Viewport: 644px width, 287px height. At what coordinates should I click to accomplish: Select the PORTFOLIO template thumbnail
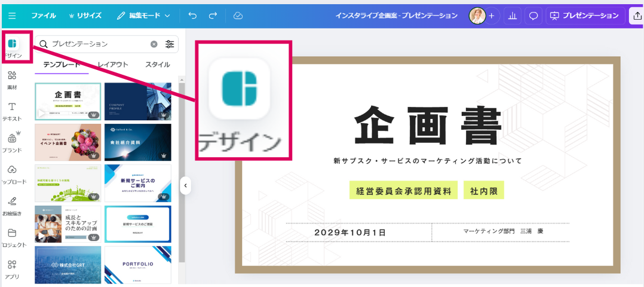138,264
